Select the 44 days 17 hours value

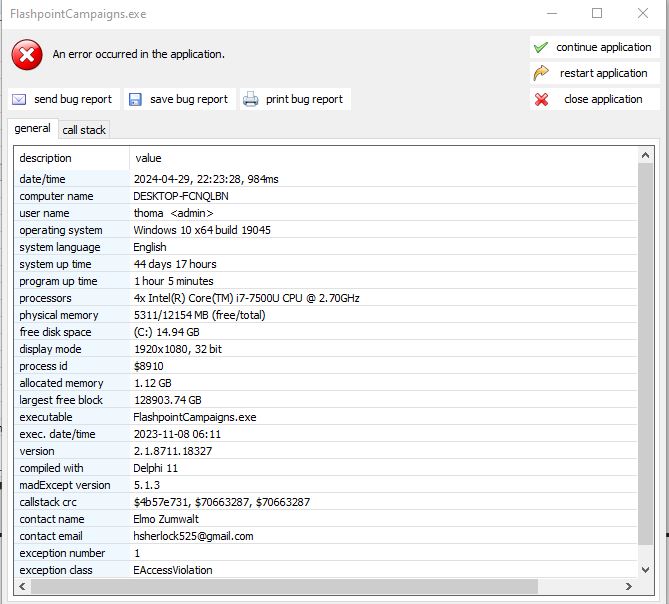point(175,264)
